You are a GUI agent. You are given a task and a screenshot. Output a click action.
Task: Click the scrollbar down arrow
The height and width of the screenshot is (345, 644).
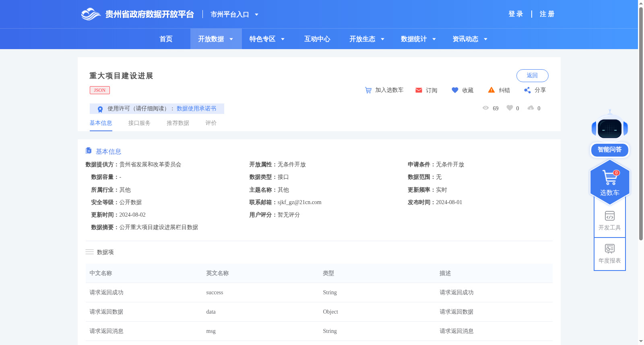[x=641, y=341]
